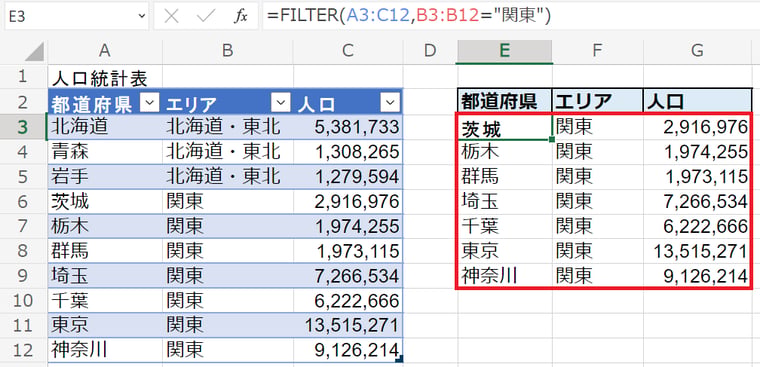Select column E header
Screen dimensions: 760x367
[505, 51]
